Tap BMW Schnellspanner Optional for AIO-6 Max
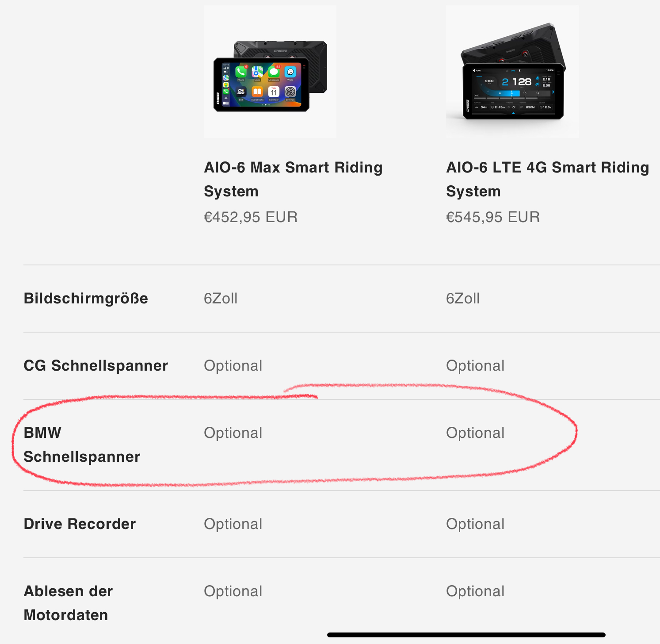The height and width of the screenshot is (644, 660). coord(233,433)
